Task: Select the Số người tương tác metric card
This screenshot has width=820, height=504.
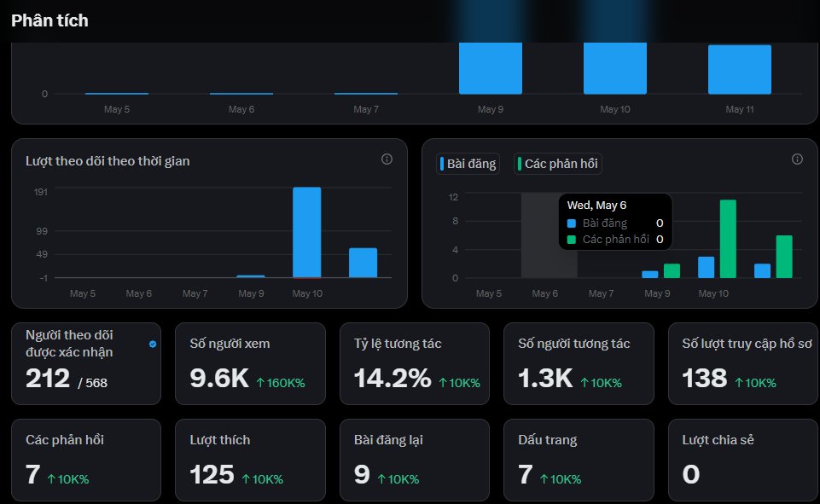Action: click(x=579, y=363)
